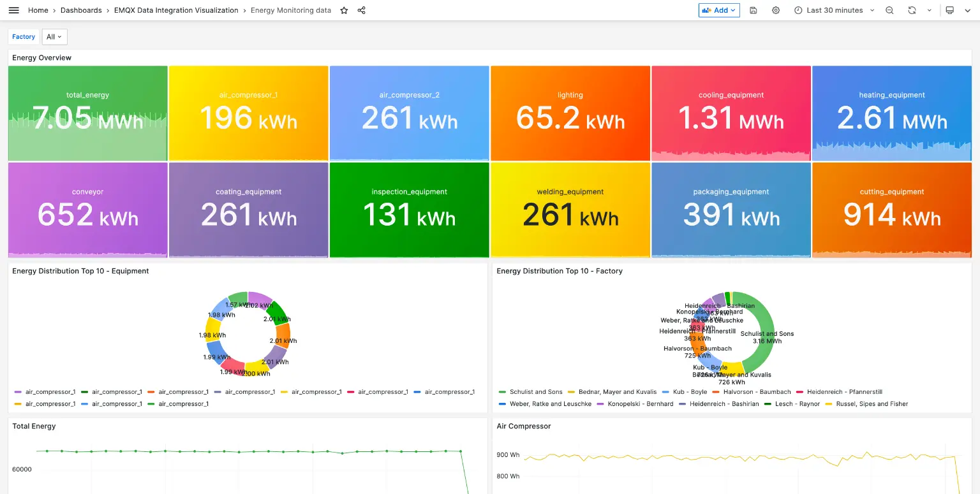Mark the dashboard as favorite with star icon
Screen dimensions: 980x494
pos(344,10)
